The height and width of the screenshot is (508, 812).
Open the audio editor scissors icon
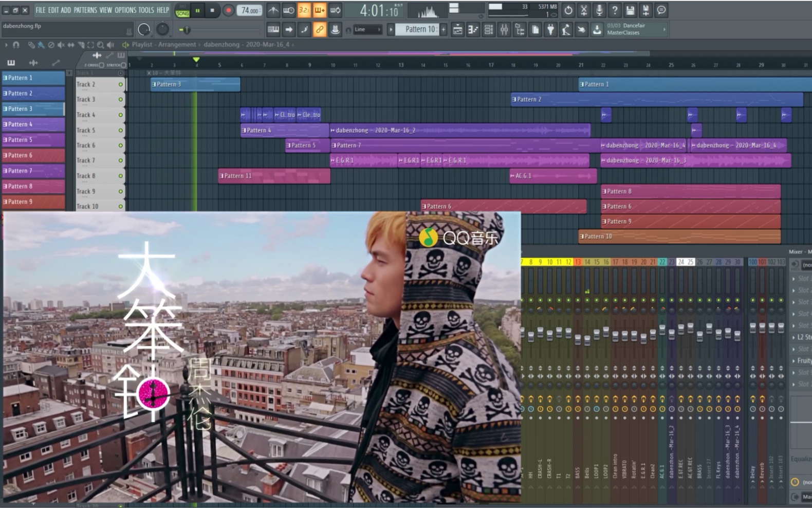584,10
